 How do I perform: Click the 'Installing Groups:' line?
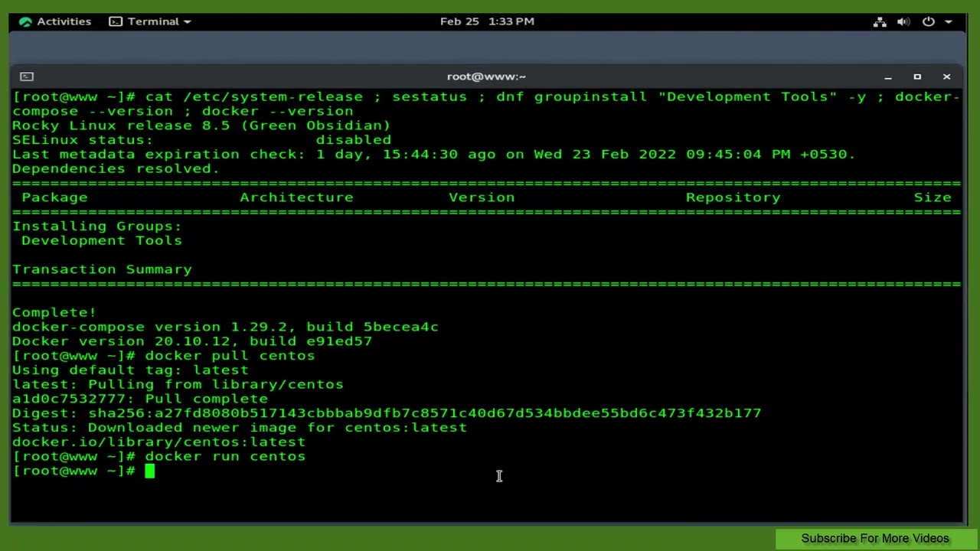[97, 227]
